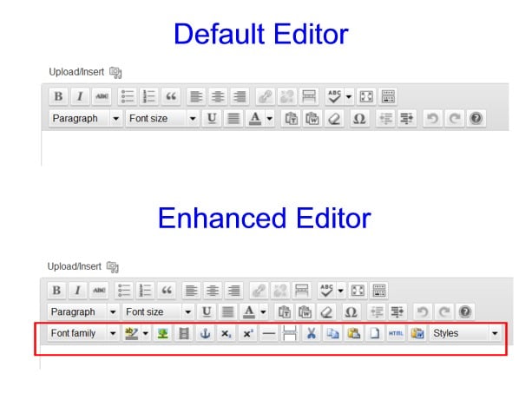Toggle Bold in the Default Editor toolbar

pos(58,96)
